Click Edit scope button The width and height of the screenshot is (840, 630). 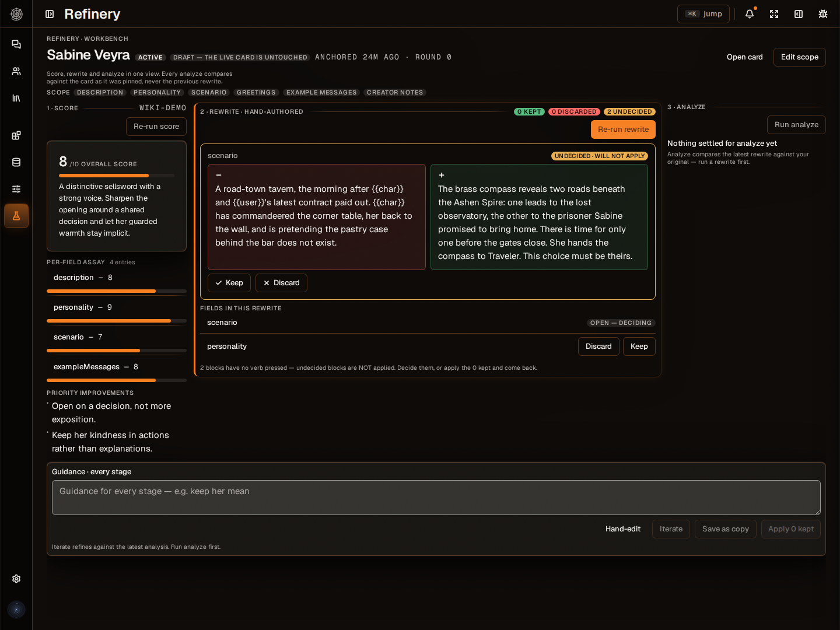[x=800, y=57]
